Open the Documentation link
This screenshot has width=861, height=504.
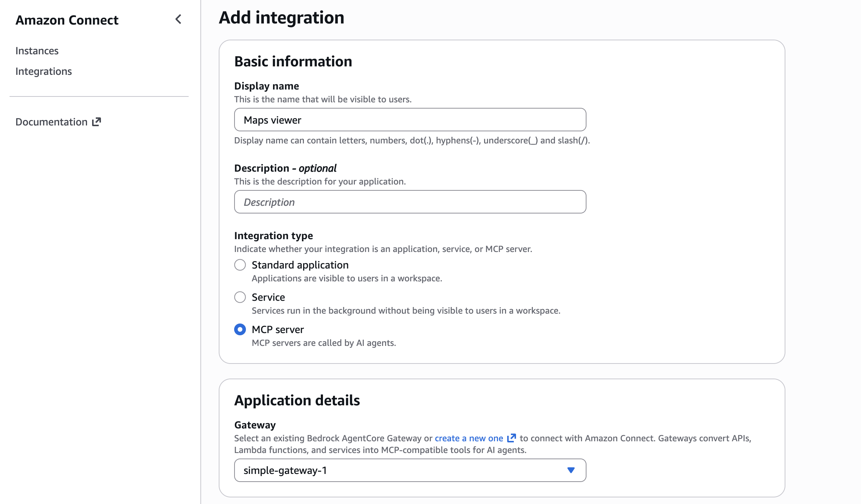51,122
